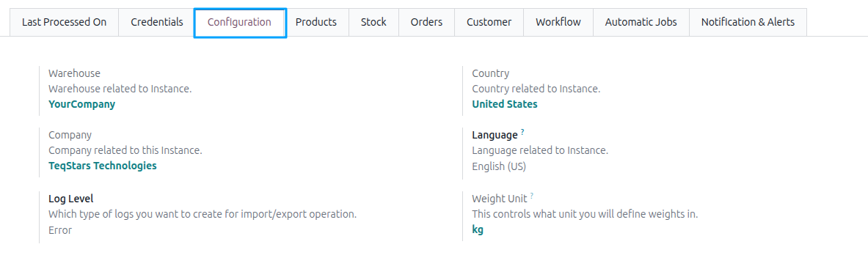Open the Last Processed On tab
Viewport: 868px width, 269px height.
point(65,23)
